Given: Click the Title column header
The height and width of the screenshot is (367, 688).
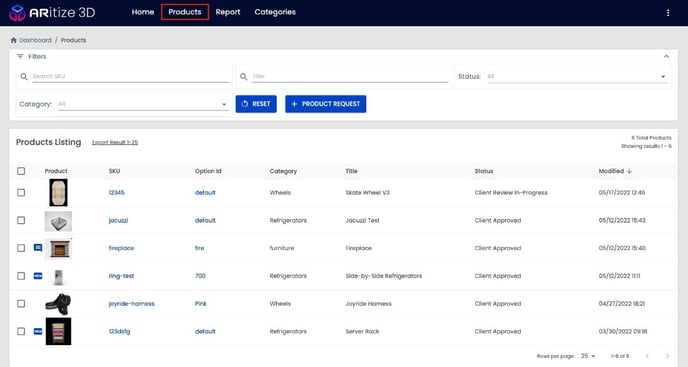Looking at the screenshot, I should [351, 171].
